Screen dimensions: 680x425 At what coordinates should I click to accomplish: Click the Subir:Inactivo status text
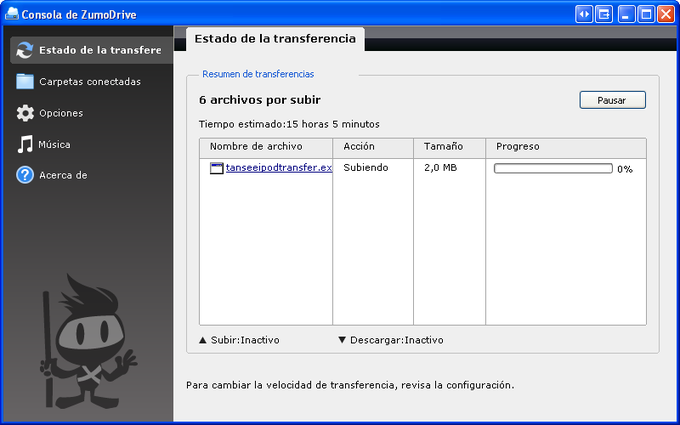pos(245,340)
